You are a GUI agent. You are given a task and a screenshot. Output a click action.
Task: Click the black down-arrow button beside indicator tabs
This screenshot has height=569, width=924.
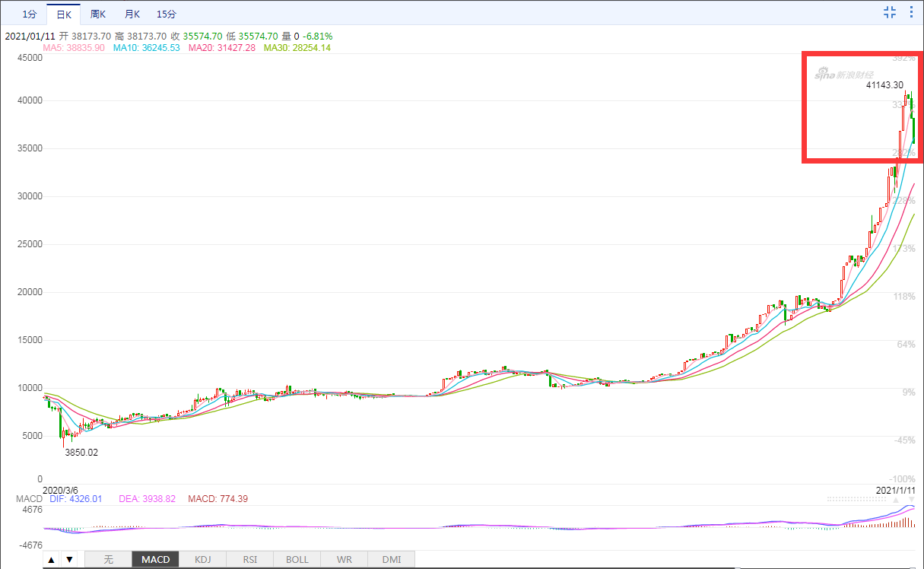[69, 559]
